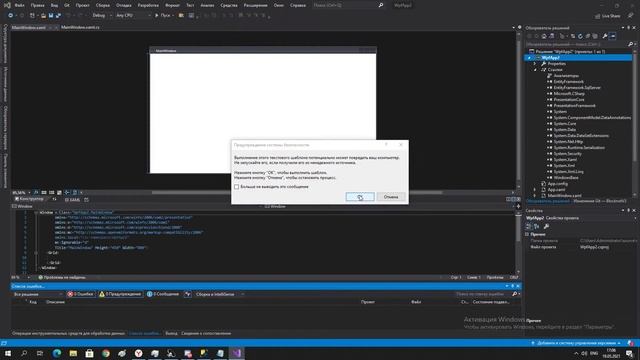Open the Debug configuration dropdown
640x360 pixels.
click(x=101, y=16)
